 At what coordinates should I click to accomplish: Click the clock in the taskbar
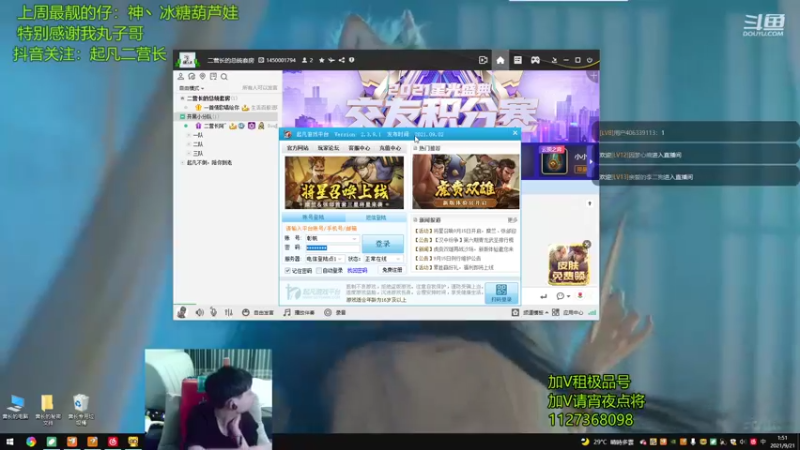(x=782, y=442)
